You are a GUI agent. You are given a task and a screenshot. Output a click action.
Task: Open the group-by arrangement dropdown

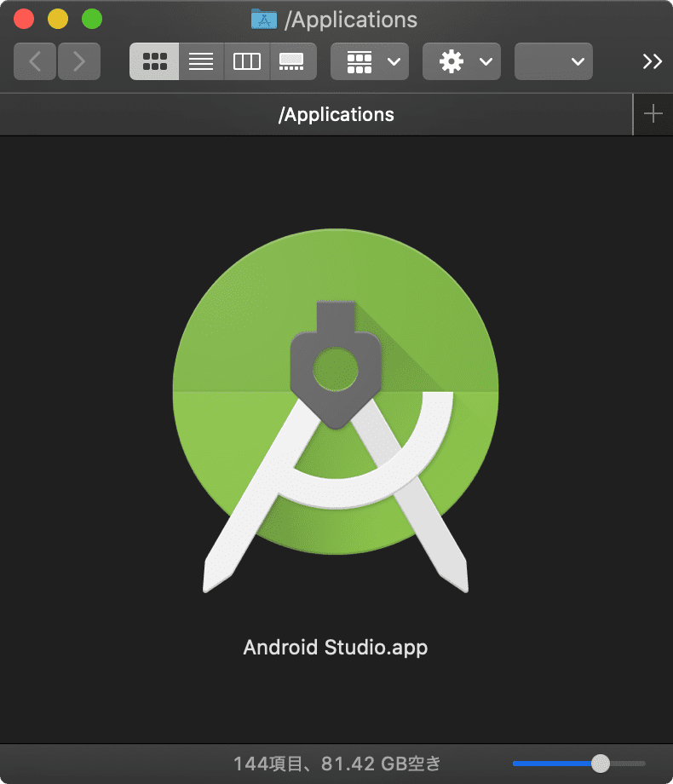click(370, 61)
